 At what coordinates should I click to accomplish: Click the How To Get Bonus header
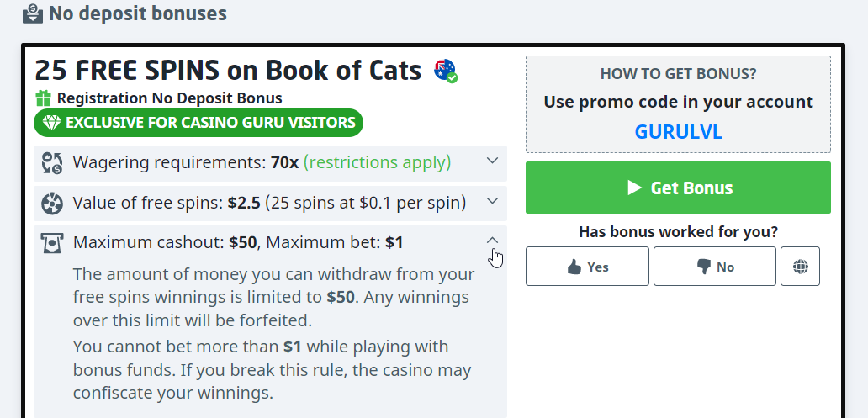click(x=678, y=74)
